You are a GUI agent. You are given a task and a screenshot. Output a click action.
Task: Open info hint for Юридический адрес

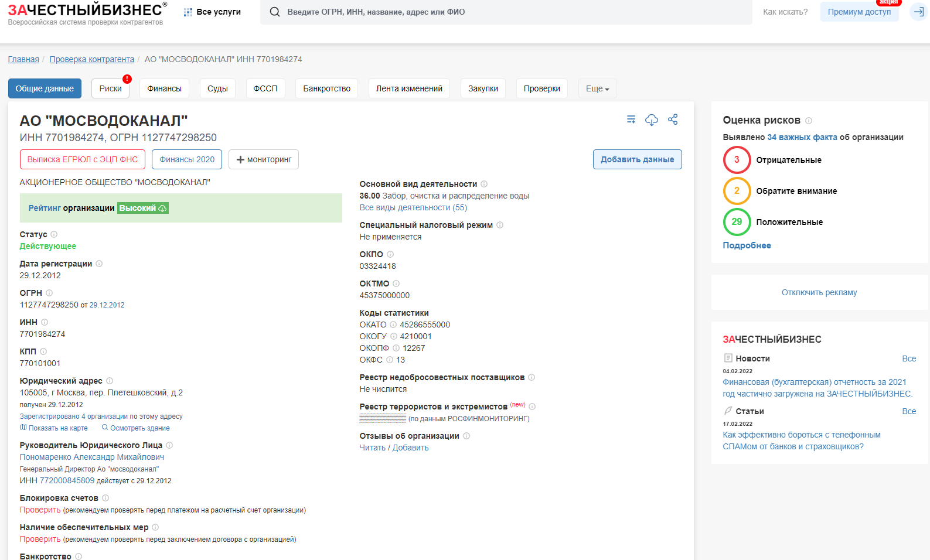click(110, 381)
